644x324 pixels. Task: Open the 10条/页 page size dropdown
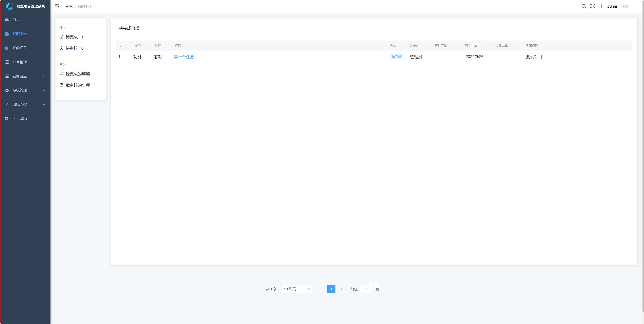pyautogui.click(x=297, y=289)
